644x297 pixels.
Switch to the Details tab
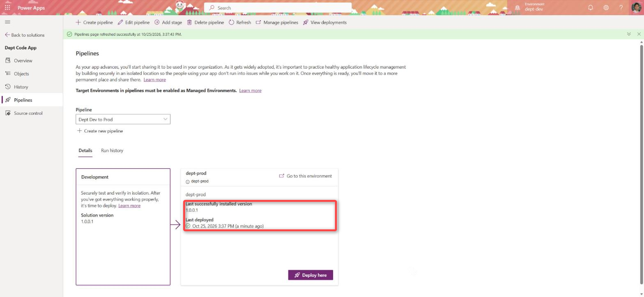coord(85,151)
